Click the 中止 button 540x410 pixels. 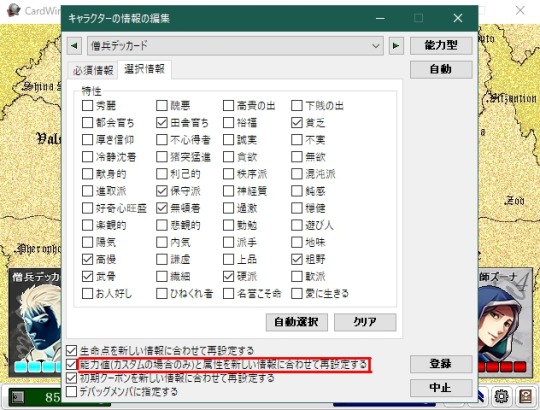pos(441,388)
